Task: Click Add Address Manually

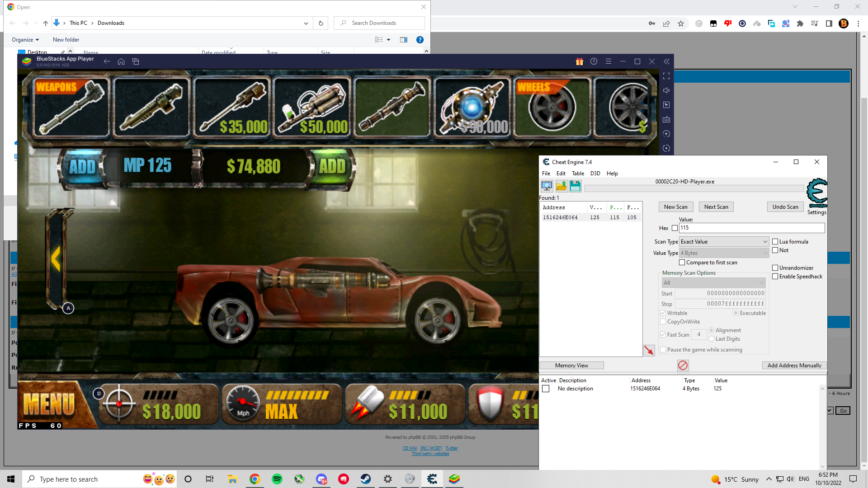Action: [x=794, y=365]
